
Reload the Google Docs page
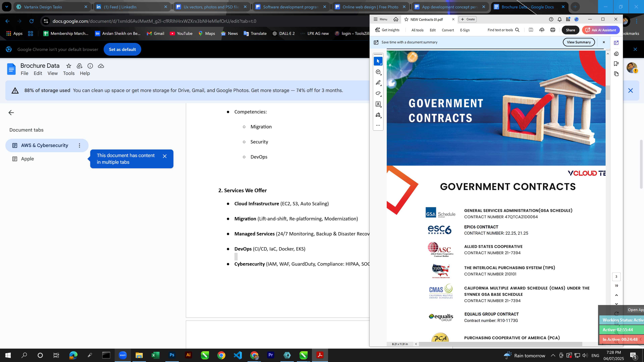coord(32,21)
